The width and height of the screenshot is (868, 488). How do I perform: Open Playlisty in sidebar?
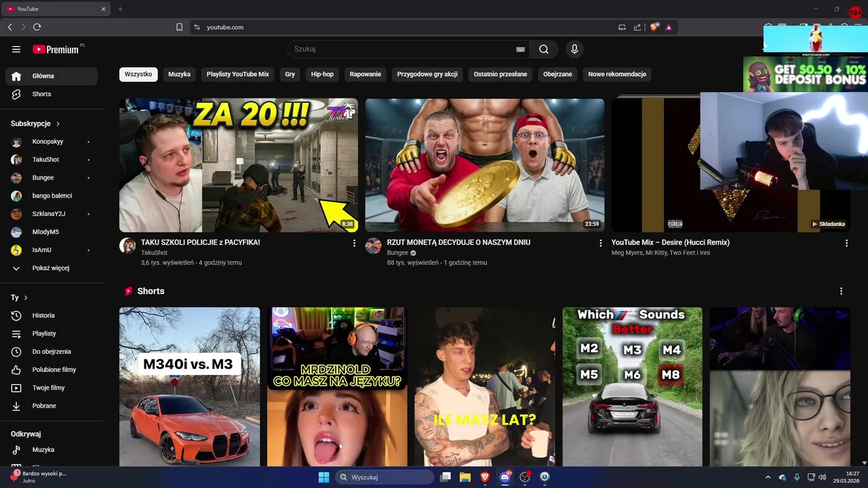click(52, 333)
